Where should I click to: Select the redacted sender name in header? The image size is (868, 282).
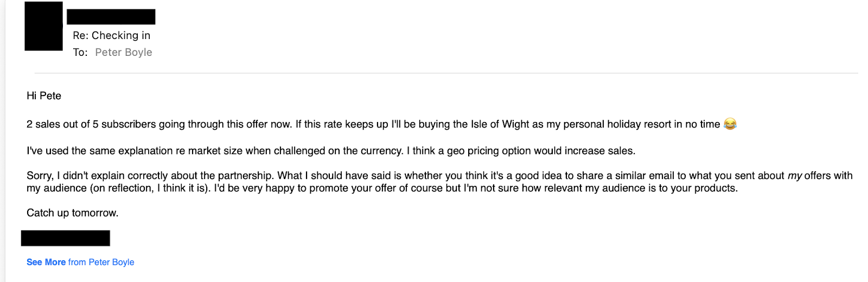pyautogui.click(x=111, y=17)
